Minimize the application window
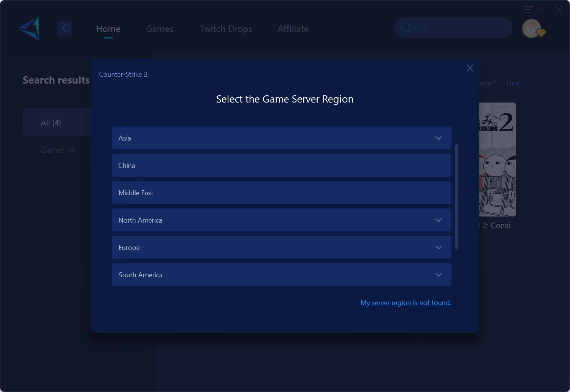 click(543, 9)
